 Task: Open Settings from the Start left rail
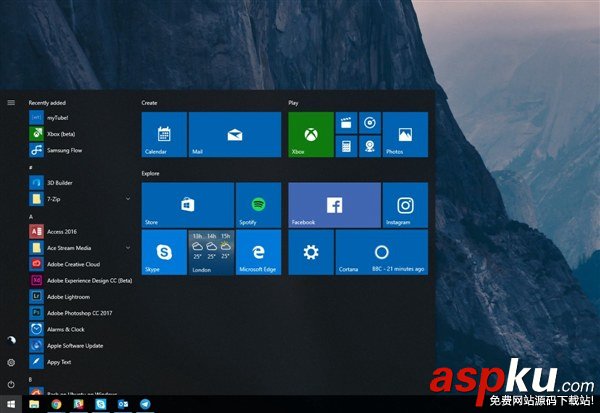click(11, 362)
